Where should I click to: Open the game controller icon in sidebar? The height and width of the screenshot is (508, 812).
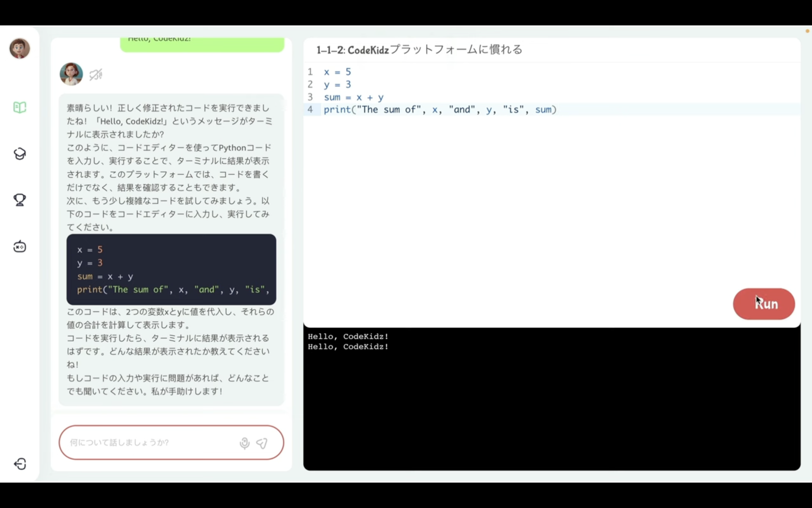click(19, 246)
